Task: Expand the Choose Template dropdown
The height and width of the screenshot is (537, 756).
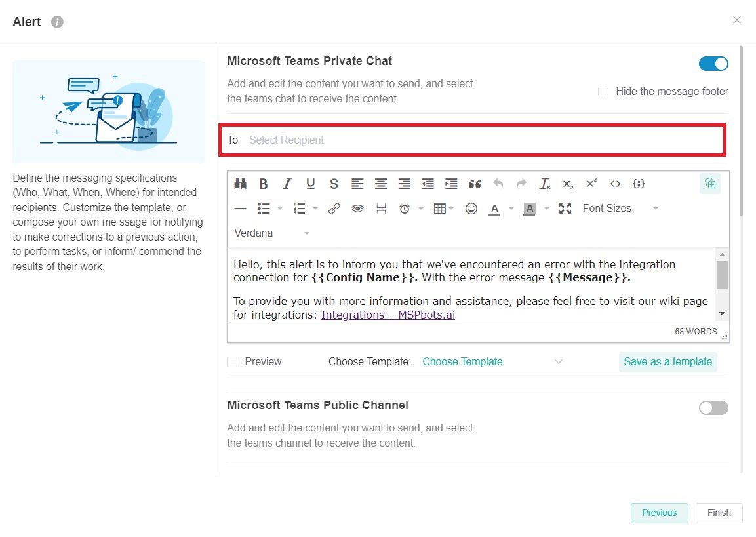Action: tap(492, 362)
